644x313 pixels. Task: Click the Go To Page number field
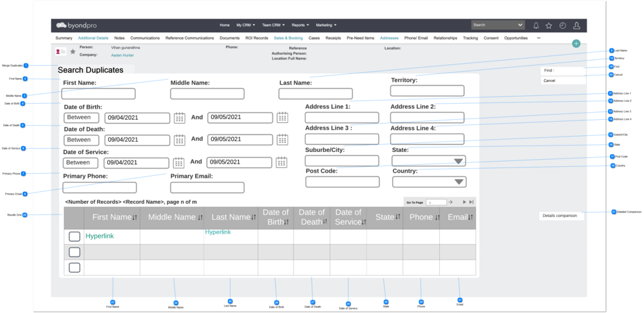pos(436,202)
